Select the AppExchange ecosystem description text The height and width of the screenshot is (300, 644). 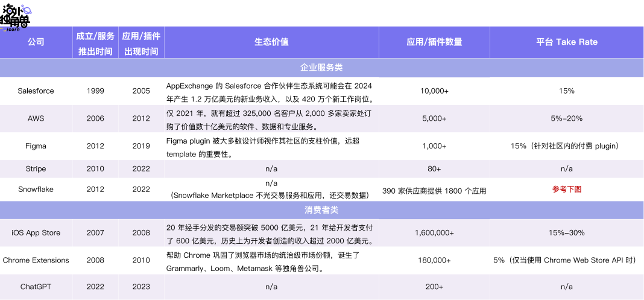point(271,92)
